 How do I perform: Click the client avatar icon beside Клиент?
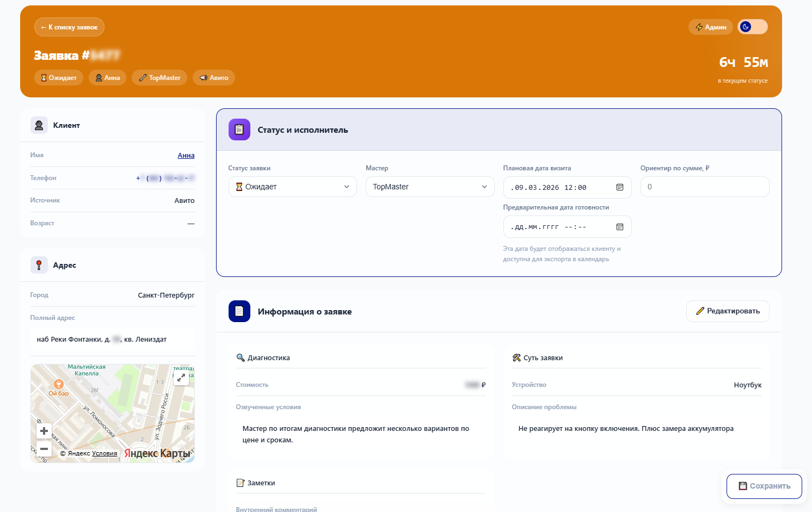(x=39, y=125)
